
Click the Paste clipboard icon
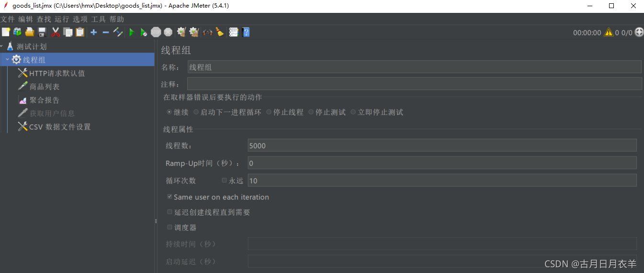pos(80,32)
